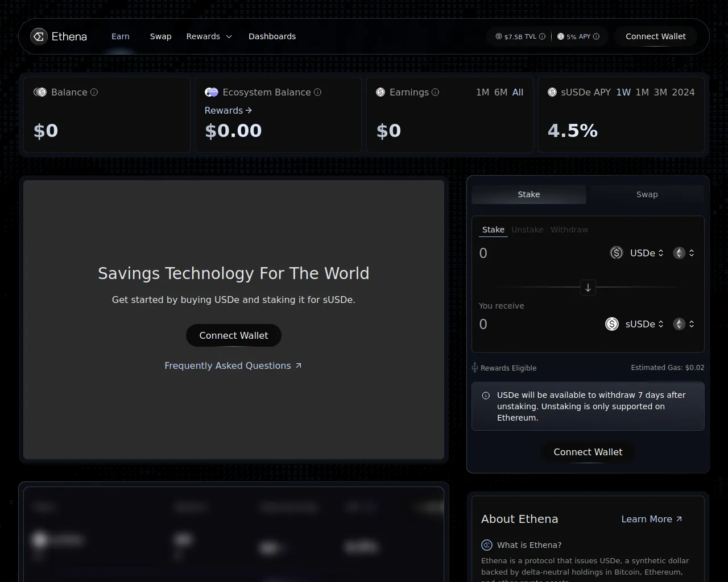Set sUSDe APY period to 2024
Viewport: 728px width, 582px height.
pyautogui.click(x=683, y=92)
